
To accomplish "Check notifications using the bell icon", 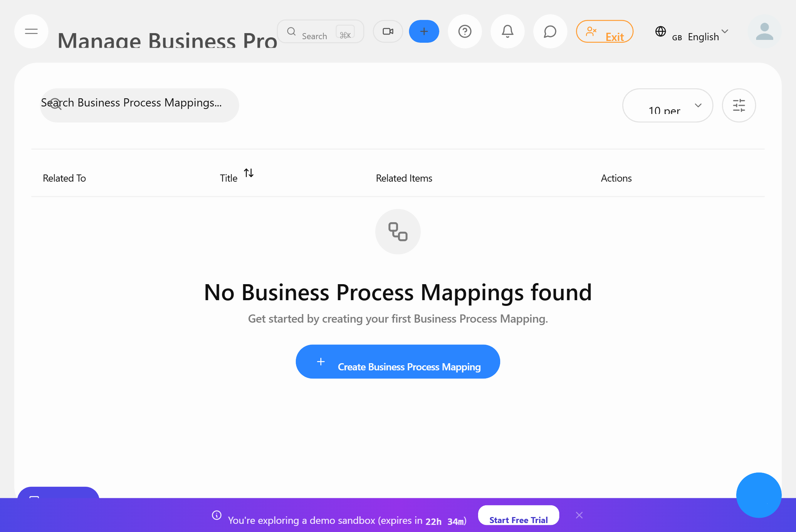I will [507, 31].
